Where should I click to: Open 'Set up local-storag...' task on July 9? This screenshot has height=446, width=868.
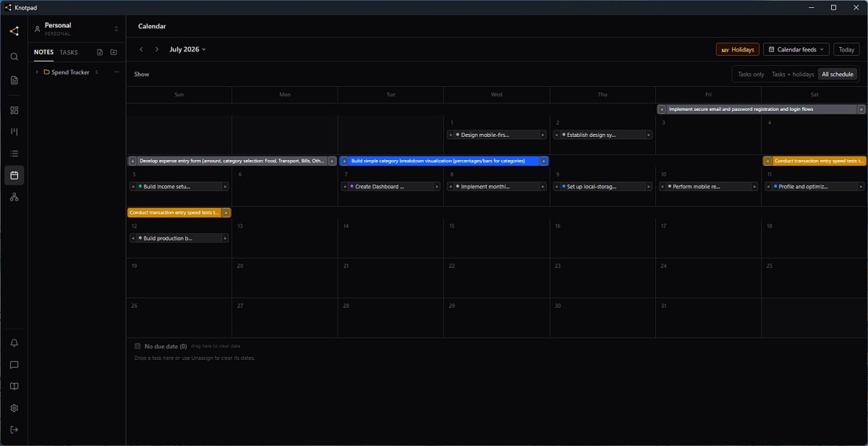603,187
